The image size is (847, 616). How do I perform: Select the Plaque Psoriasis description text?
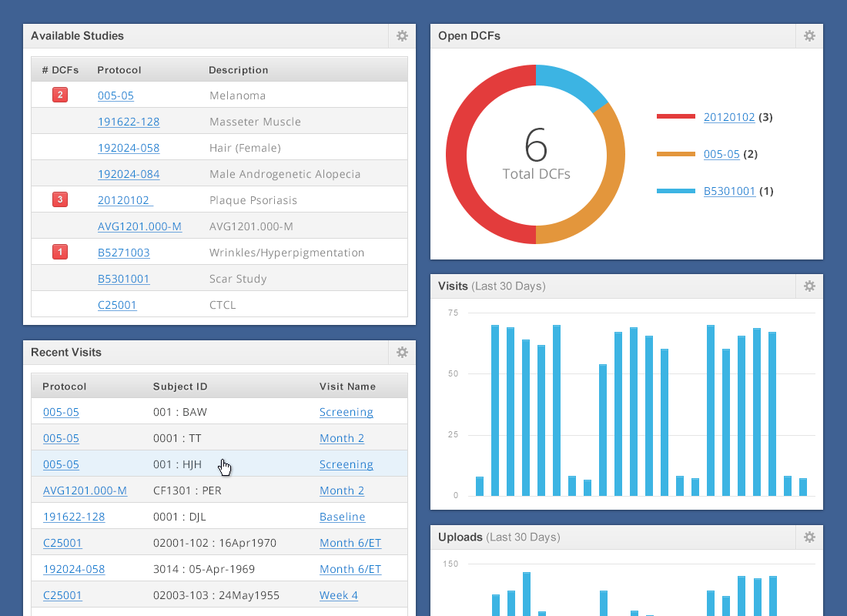[x=253, y=200]
